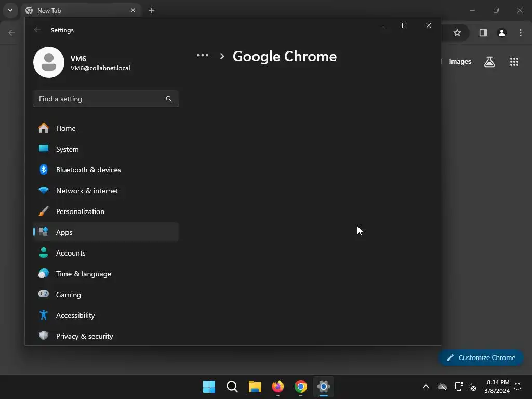The height and width of the screenshot is (399, 532).
Task: Click the VM6 profile avatar
Action: point(49,62)
